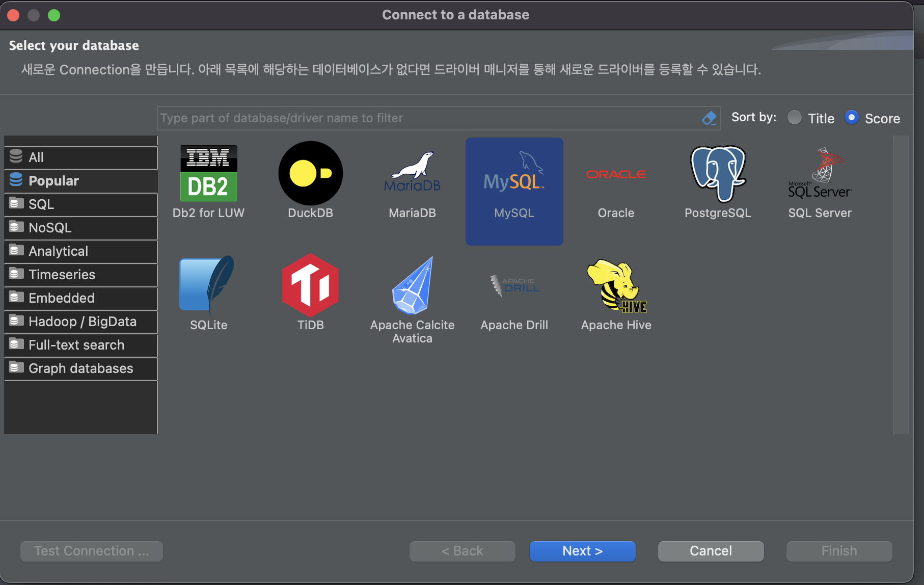Screen dimensions: 924x585
Task: Select the PostgreSQL elephant icon
Action: tap(718, 173)
